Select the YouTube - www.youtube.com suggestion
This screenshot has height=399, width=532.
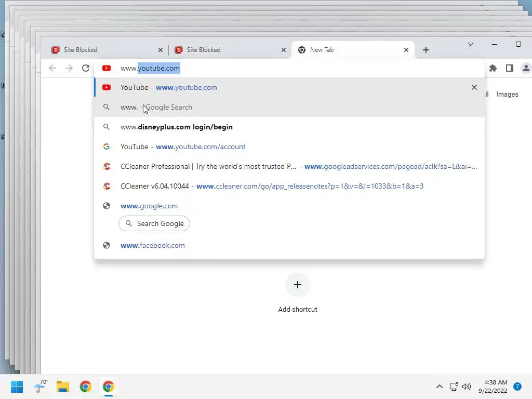(289, 87)
